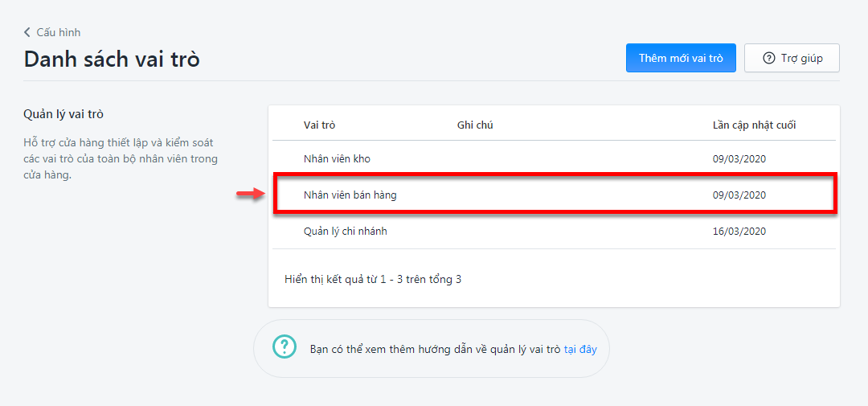Click the question-mark icon in Trợ giúp
This screenshot has height=406, width=868.
pyautogui.click(x=768, y=58)
